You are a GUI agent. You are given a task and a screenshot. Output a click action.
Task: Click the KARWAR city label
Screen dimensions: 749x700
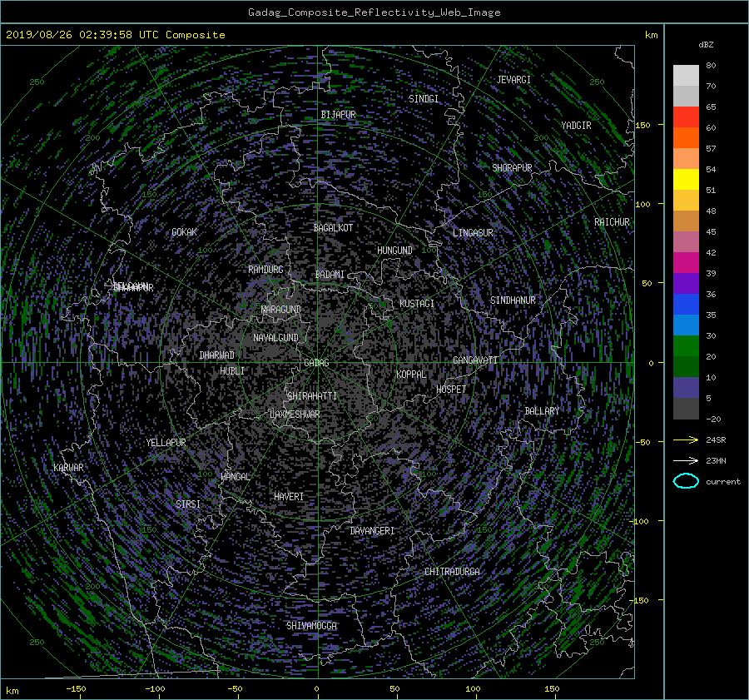(x=68, y=468)
